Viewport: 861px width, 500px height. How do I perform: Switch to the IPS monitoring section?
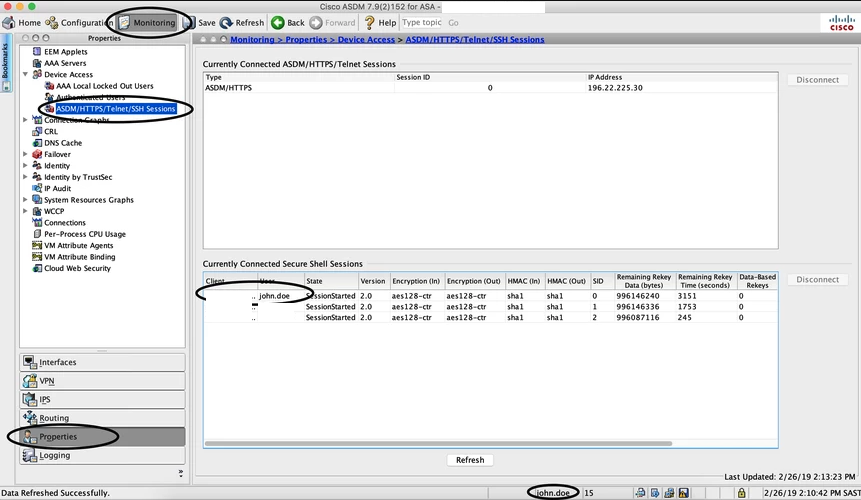pyautogui.click(x=103, y=400)
